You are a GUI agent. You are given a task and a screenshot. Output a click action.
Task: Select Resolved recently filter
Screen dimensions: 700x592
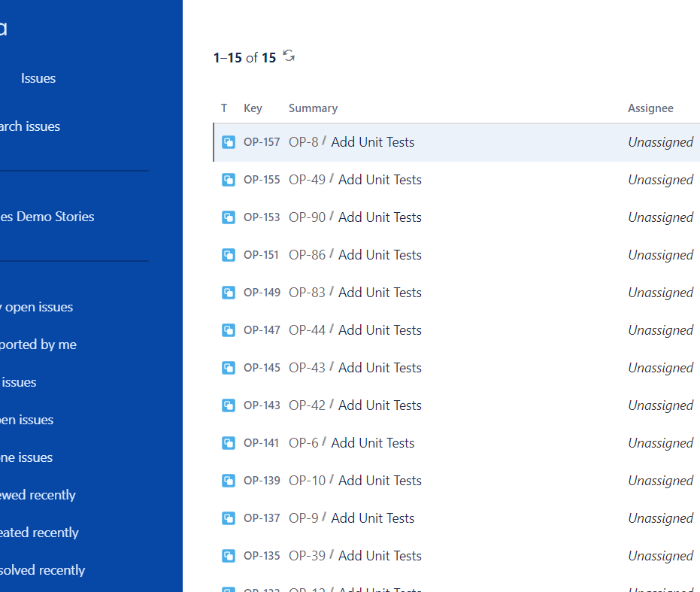(42, 570)
